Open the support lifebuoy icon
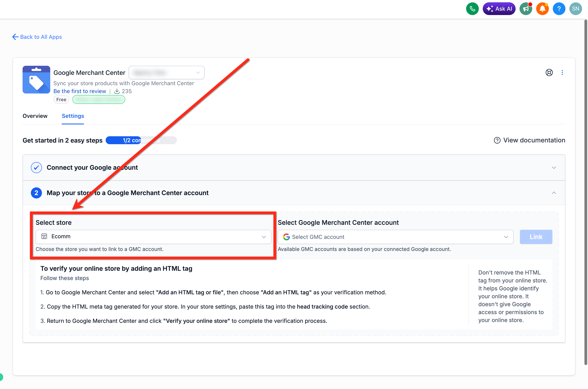588x389 pixels. pos(549,72)
